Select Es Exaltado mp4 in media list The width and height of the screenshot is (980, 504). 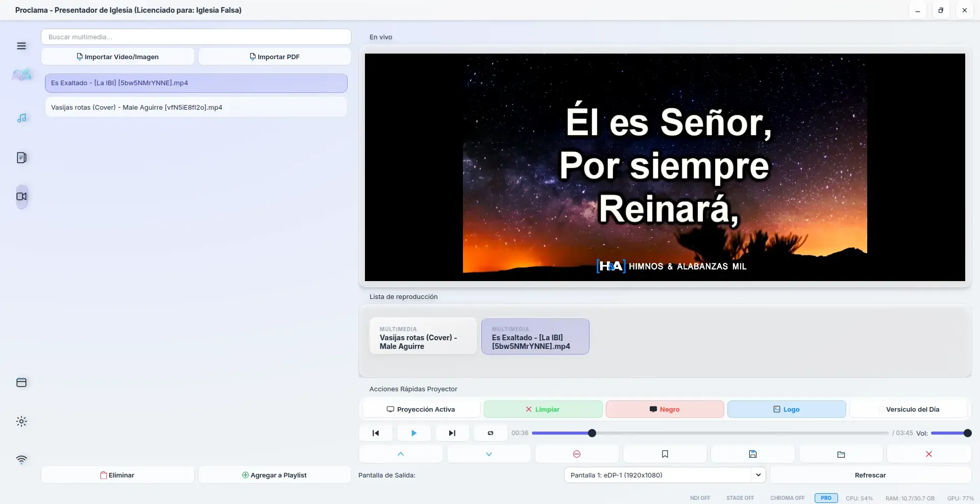196,83
